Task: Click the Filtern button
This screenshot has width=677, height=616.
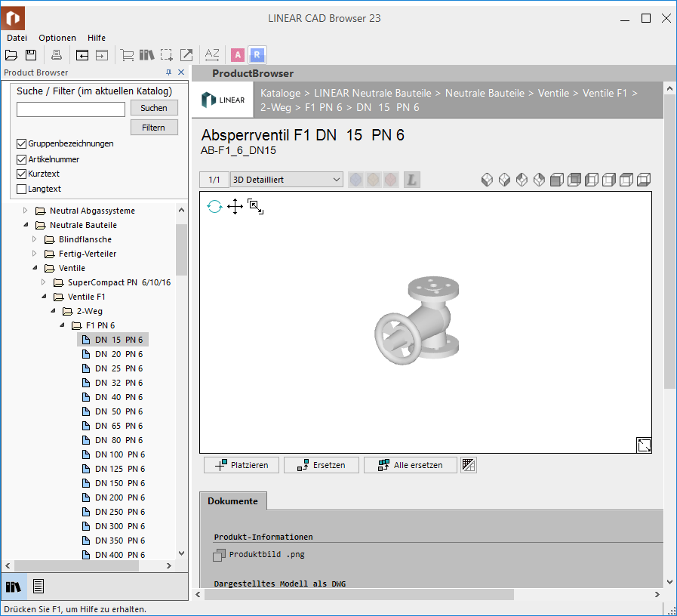Action: click(154, 128)
